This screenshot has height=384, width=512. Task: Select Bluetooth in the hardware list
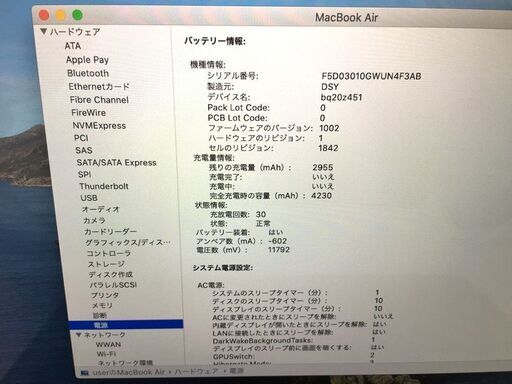(88, 73)
